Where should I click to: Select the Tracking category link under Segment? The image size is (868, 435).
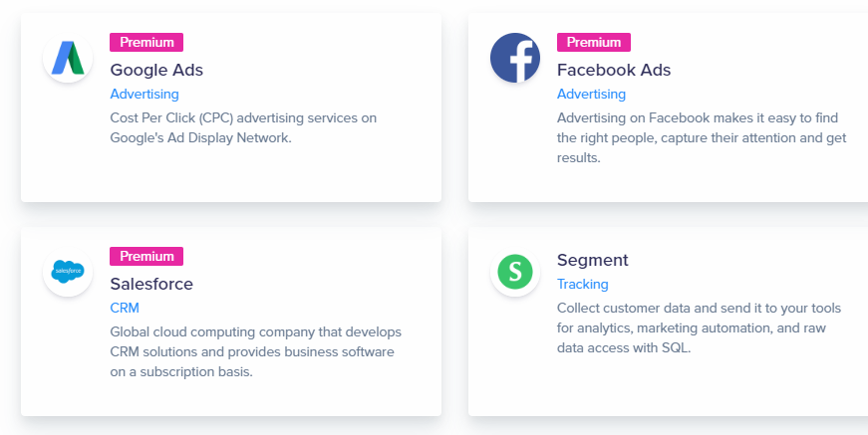pyautogui.click(x=583, y=285)
